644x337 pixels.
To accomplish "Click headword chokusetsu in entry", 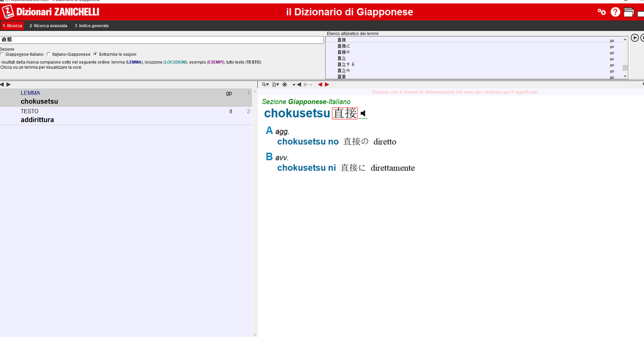I will 297,113.
